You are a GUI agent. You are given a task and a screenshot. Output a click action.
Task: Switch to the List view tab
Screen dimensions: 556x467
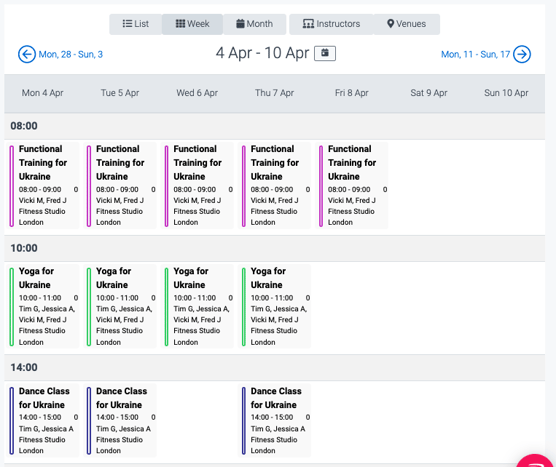pyautogui.click(x=135, y=24)
